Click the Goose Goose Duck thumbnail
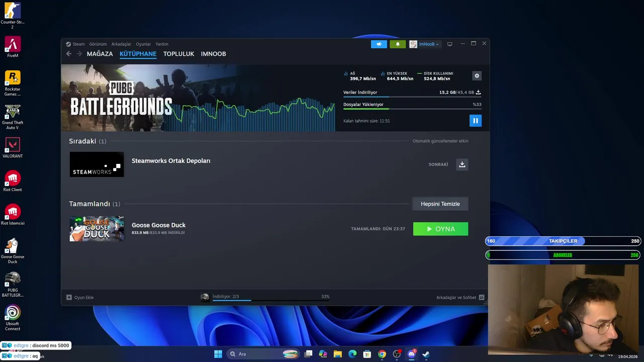644x362 pixels. coord(97,229)
